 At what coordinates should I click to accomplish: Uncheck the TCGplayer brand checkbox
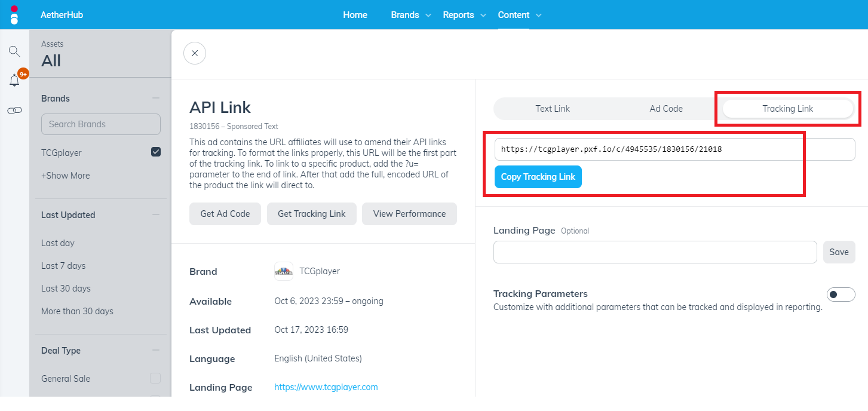[x=156, y=152]
